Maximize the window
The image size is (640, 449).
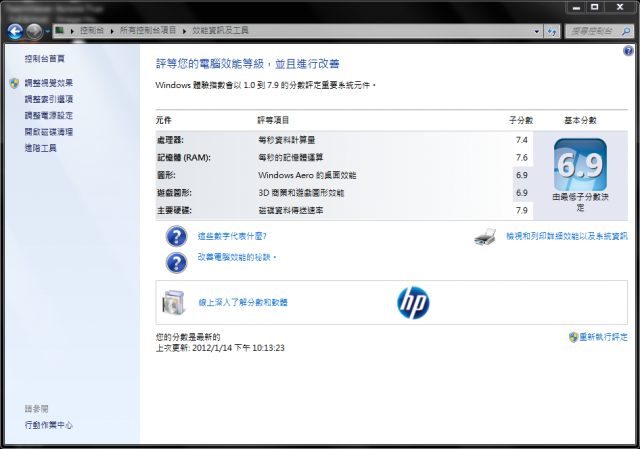tap(595, 7)
